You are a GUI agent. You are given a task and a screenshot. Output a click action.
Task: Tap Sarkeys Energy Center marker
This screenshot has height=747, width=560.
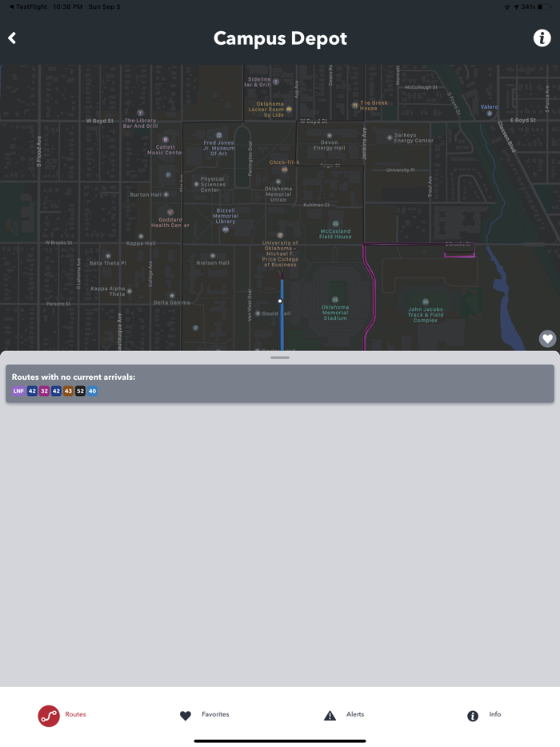click(x=390, y=138)
